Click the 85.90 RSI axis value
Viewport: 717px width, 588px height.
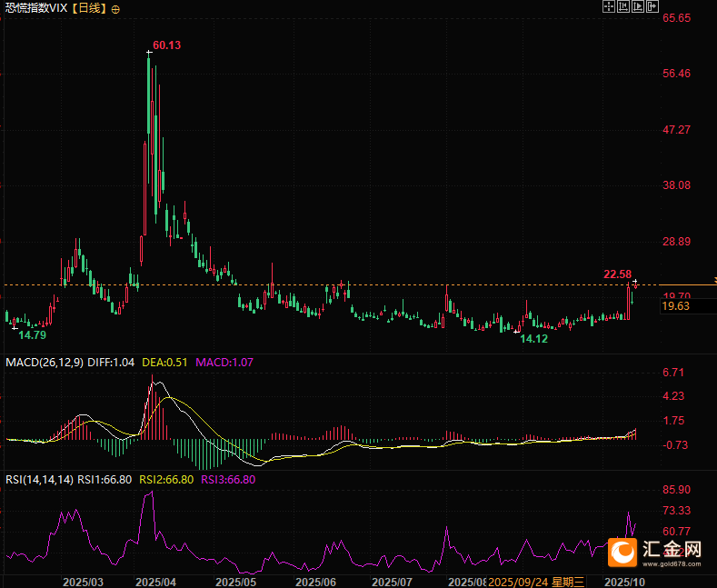point(677,490)
